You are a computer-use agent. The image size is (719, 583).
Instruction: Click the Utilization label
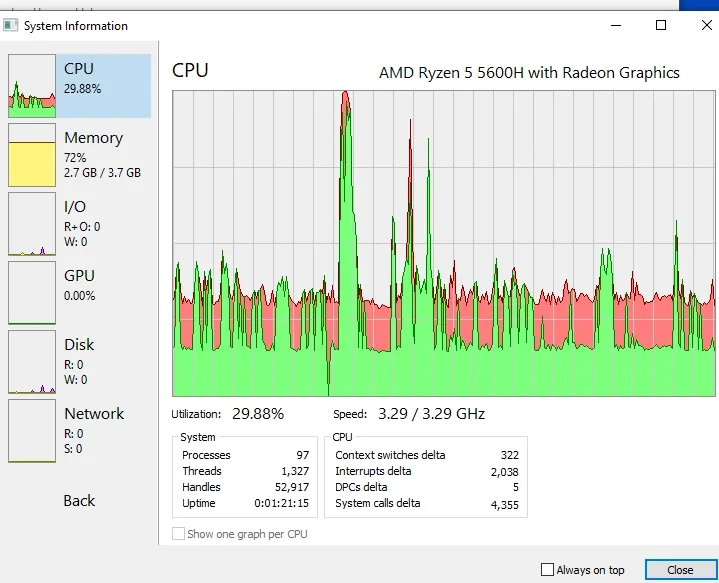tap(196, 414)
